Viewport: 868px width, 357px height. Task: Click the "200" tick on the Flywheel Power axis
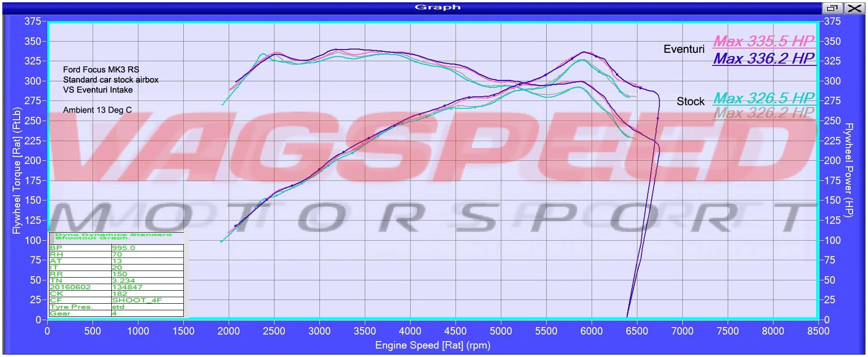click(x=832, y=161)
